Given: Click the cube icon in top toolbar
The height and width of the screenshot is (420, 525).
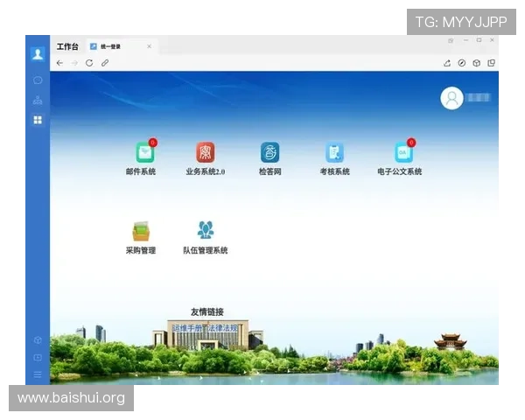Looking at the screenshot, I should click(x=477, y=63).
